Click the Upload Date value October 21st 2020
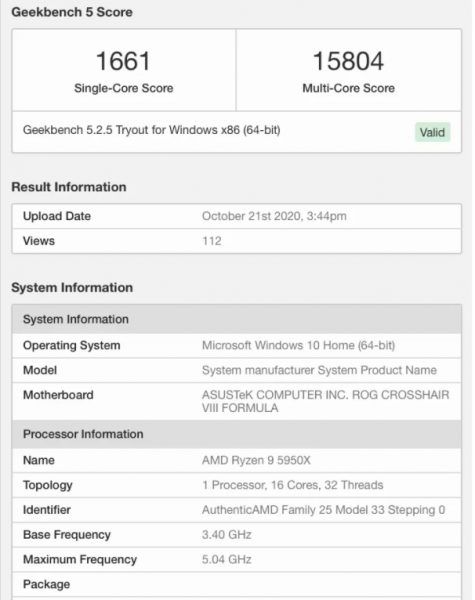This screenshot has height=600, width=475. tap(274, 216)
